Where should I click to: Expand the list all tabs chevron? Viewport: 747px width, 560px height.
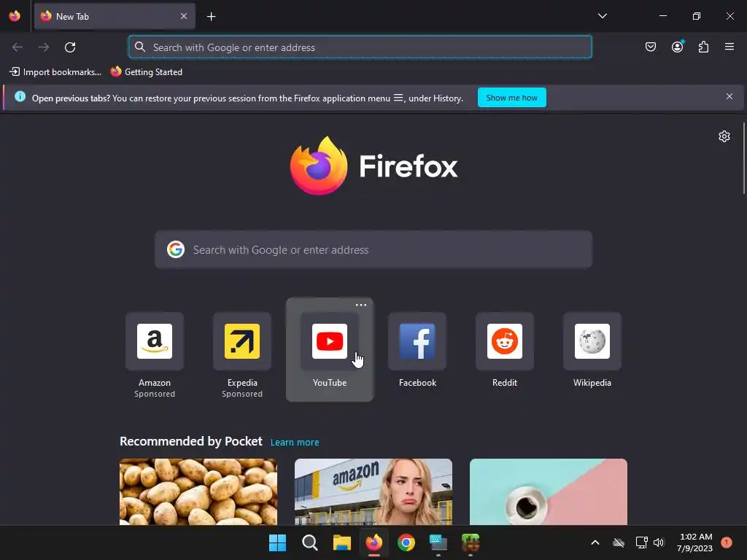pyautogui.click(x=602, y=16)
